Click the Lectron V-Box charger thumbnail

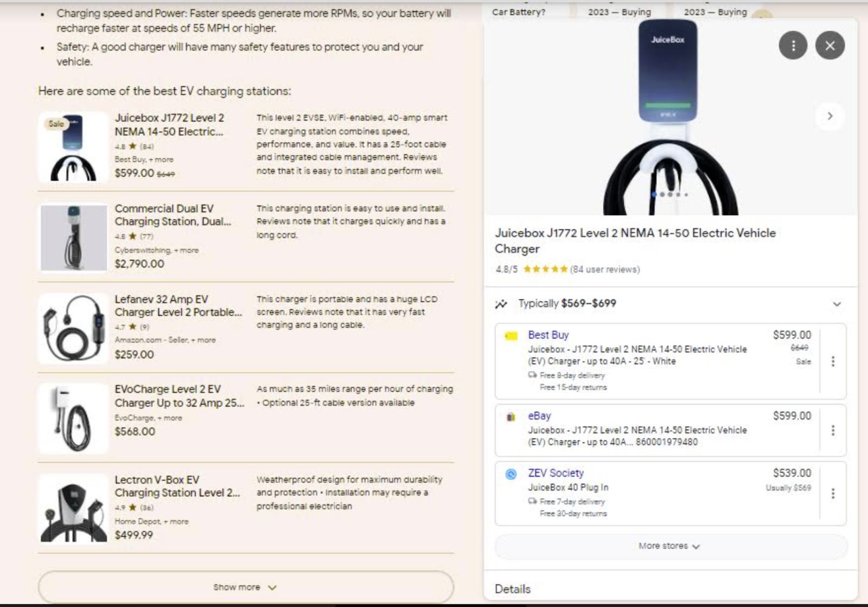(74, 509)
